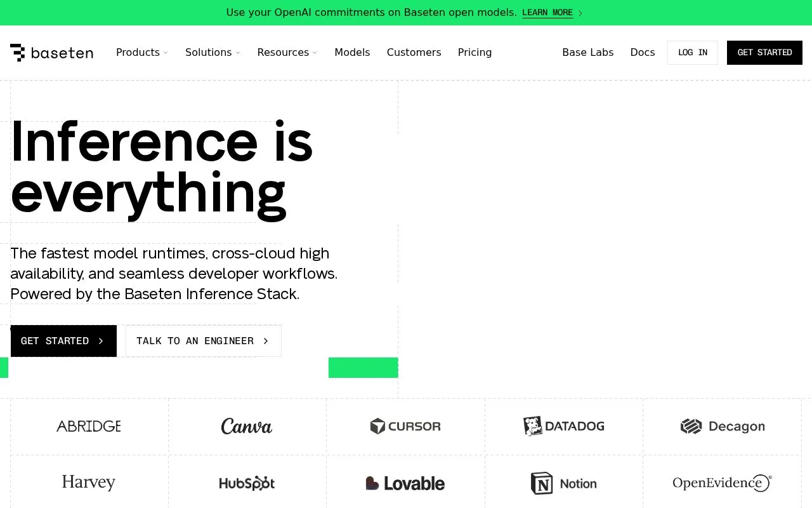Screen dimensions: 812x508
Task: Open the Docs link
Action: pyautogui.click(x=642, y=53)
